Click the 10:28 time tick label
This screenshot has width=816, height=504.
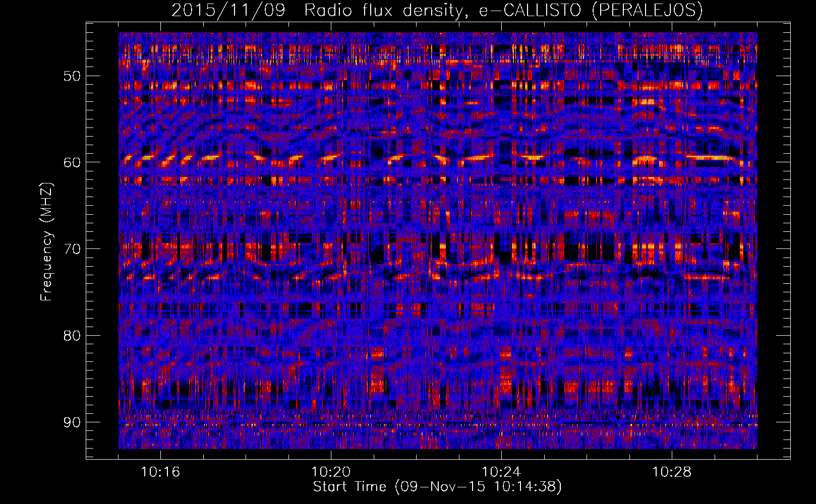pyautogui.click(x=672, y=472)
